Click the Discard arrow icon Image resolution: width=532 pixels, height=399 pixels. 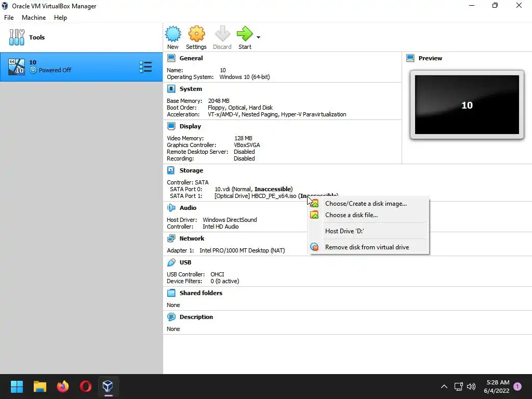click(x=222, y=34)
